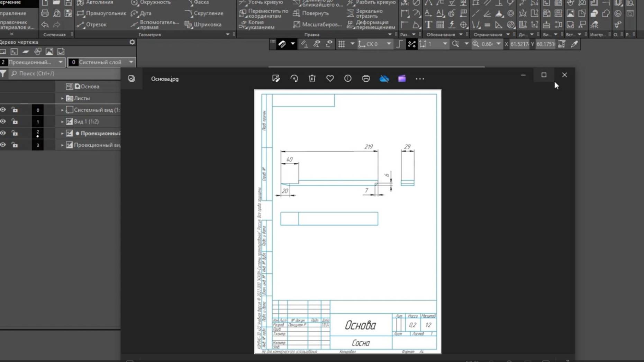
Task: Hide the active Проекционный view row 2
Action: [x=3, y=133]
